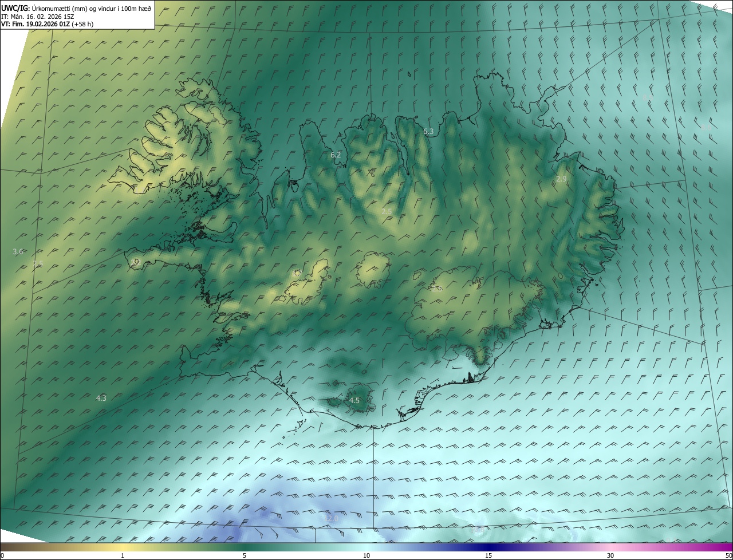Image resolution: width=733 pixels, height=560 pixels.
Task: Click the '2.9' value in east Iceland
Action: (x=561, y=179)
